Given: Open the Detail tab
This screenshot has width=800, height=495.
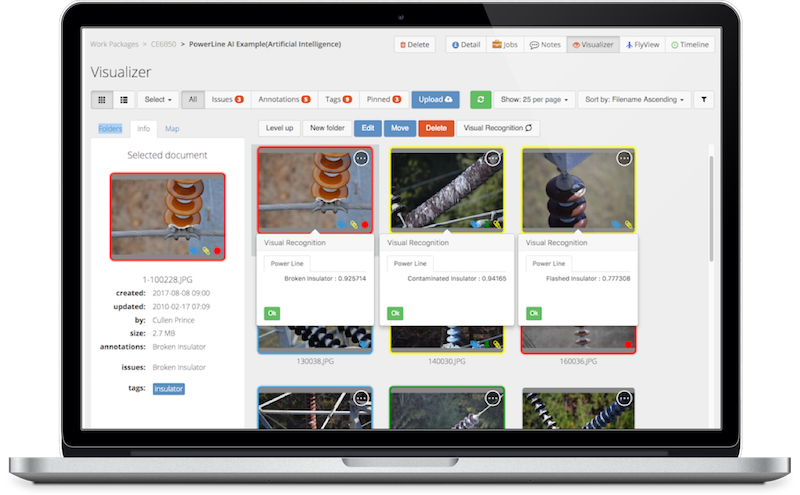Looking at the screenshot, I should pos(466,45).
